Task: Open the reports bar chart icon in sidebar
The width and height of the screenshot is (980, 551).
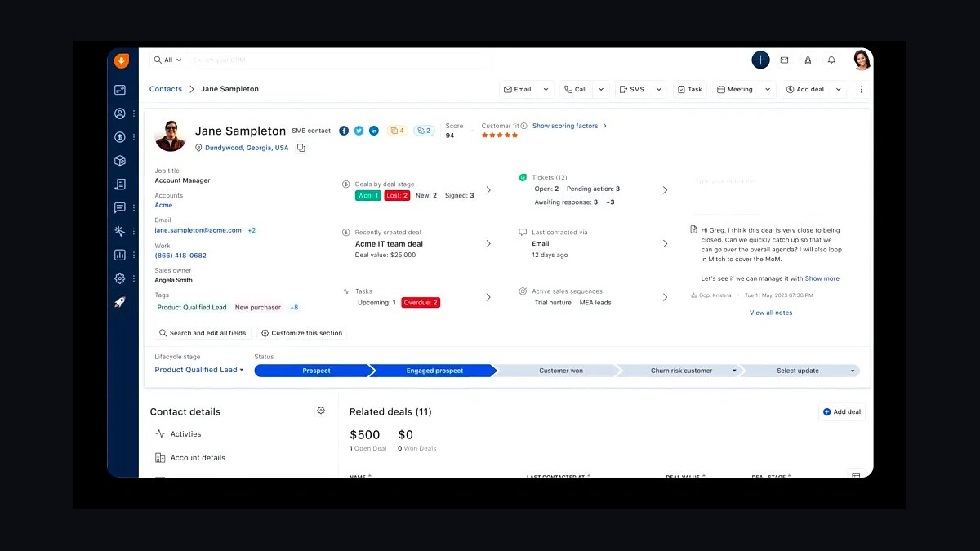Action: 120,255
